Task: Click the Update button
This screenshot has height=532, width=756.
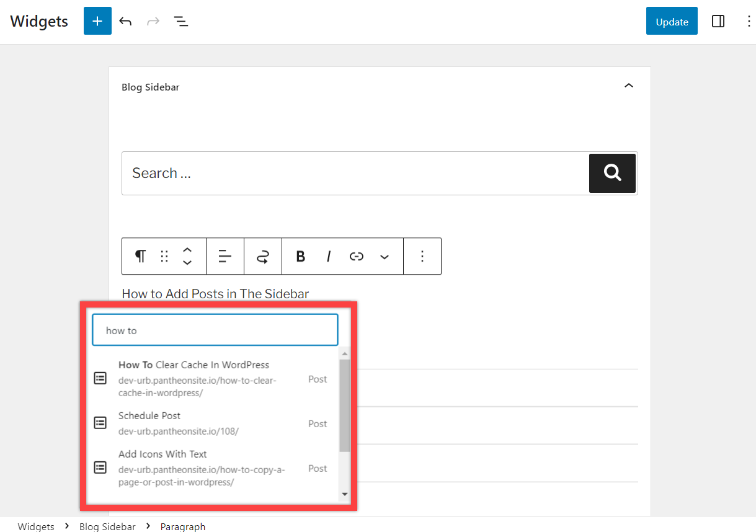Action: pos(672,22)
